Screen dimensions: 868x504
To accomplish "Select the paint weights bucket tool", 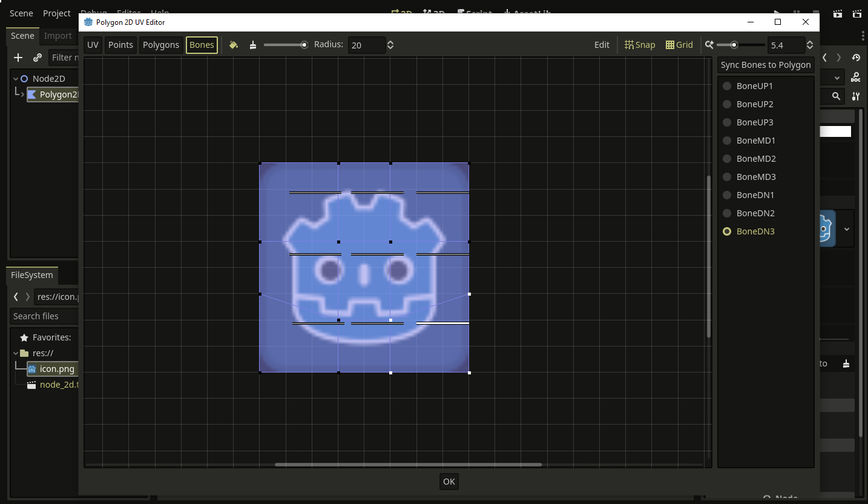I will tap(234, 44).
